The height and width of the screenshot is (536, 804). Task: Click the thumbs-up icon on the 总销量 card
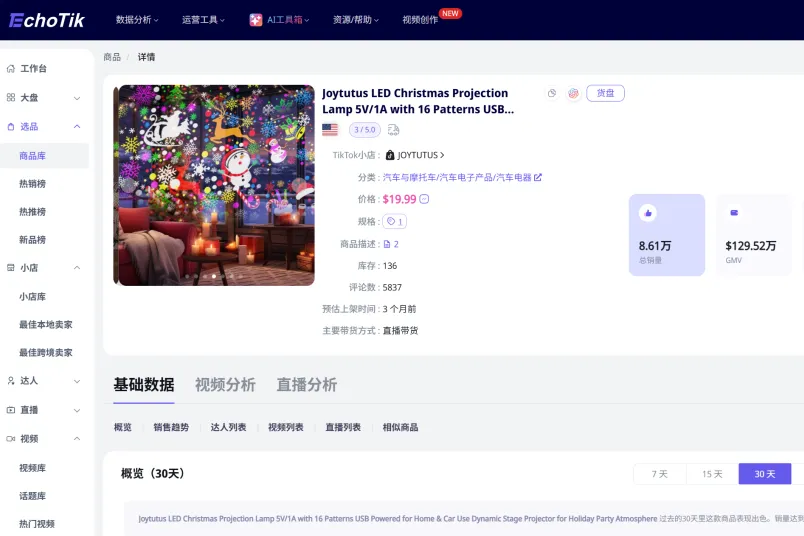pos(648,213)
